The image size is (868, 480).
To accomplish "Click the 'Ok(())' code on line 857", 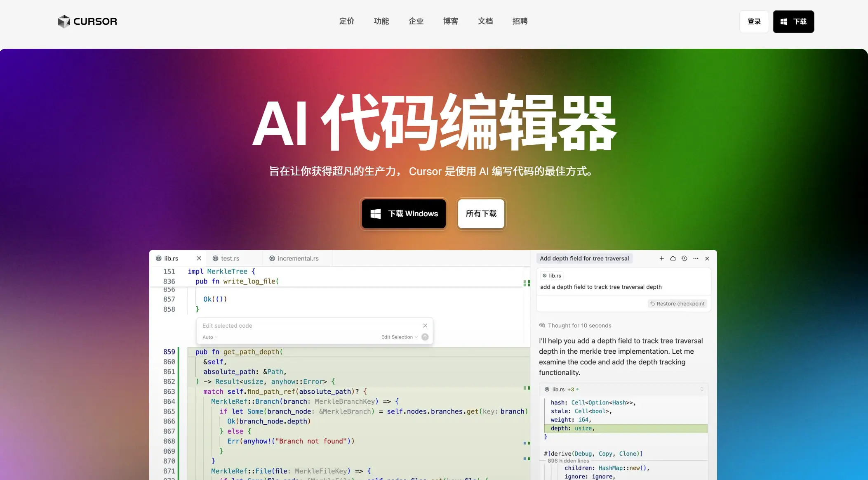I will click(x=215, y=299).
